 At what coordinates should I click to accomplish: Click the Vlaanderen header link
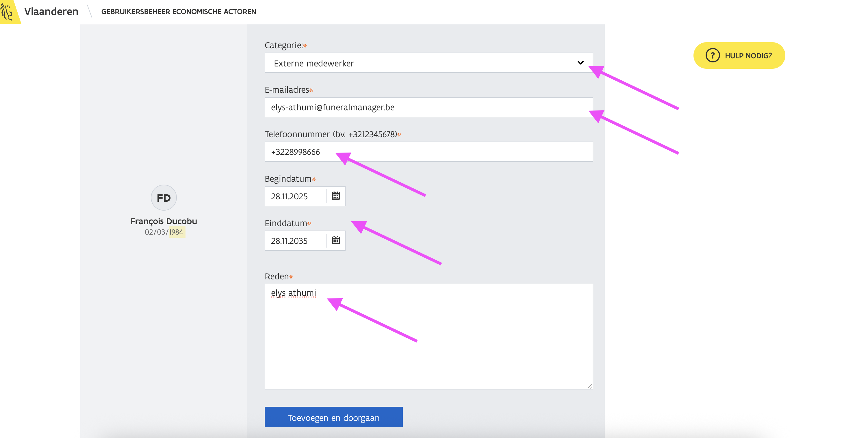coord(51,12)
